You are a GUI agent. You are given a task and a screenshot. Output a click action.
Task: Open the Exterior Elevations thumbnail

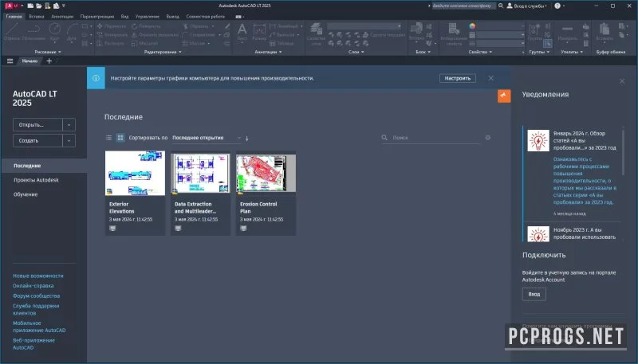click(x=135, y=173)
